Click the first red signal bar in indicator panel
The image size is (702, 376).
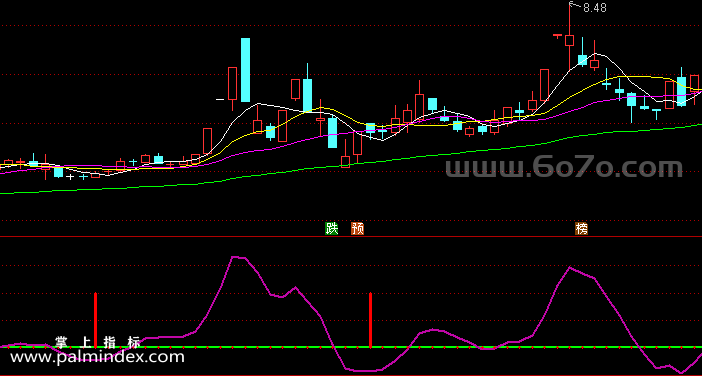[x=95, y=320]
